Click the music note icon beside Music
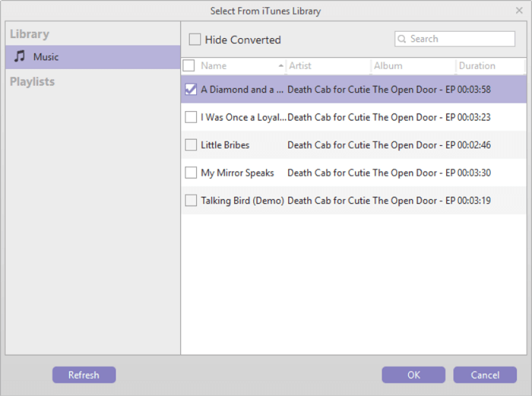The width and height of the screenshot is (532, 396). [20, 56]
